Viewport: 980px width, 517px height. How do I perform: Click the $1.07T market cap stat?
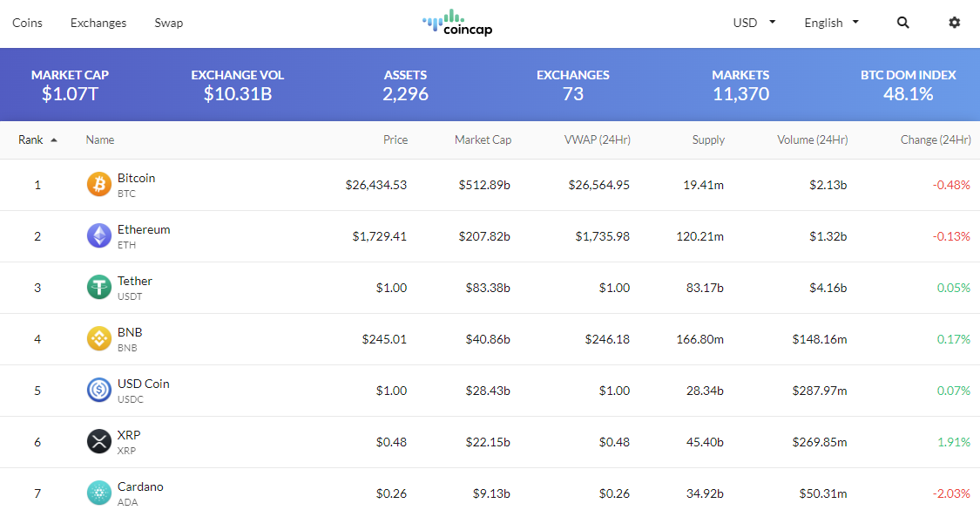(70, 94)
